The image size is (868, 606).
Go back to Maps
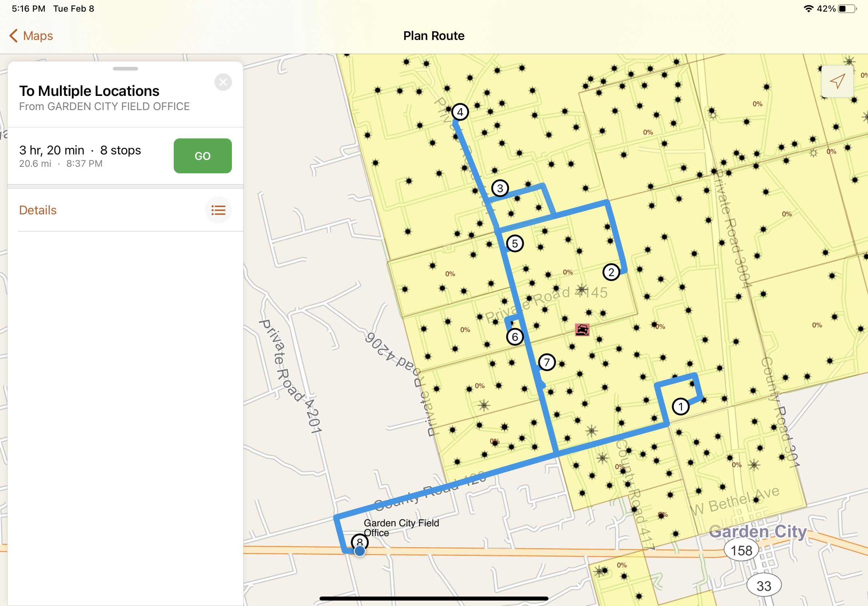coord(31,36)
